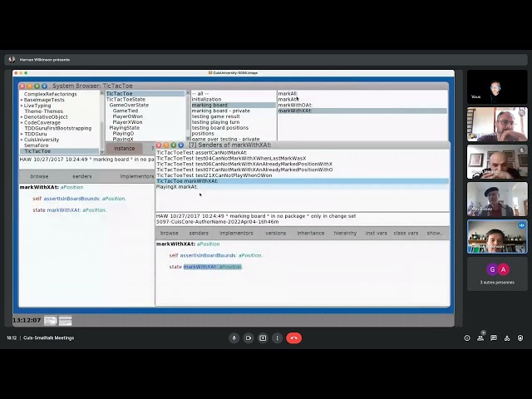Click the first taskbar thumbnail beside the clock
532x399 pixels.
[50, 320]
